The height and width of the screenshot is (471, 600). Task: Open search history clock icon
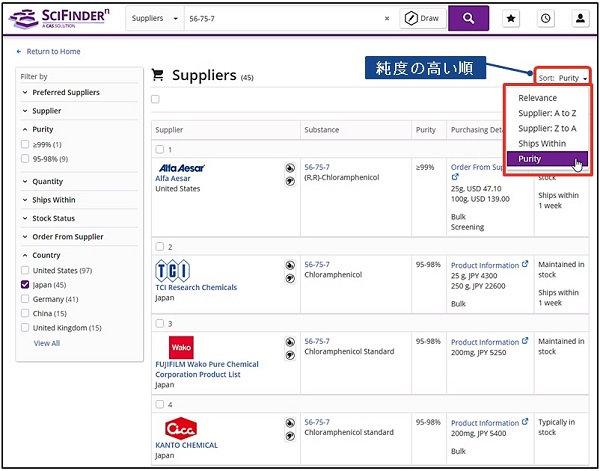[546, 18]
